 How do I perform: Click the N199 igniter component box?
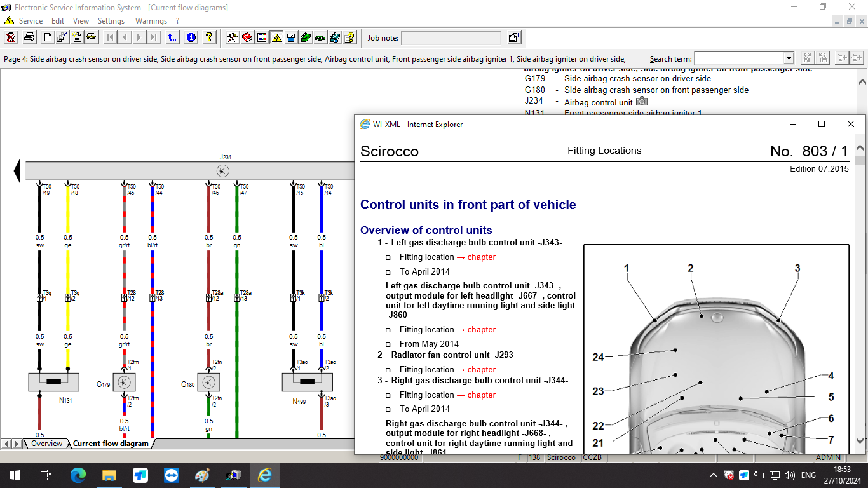tap(308, 382)
